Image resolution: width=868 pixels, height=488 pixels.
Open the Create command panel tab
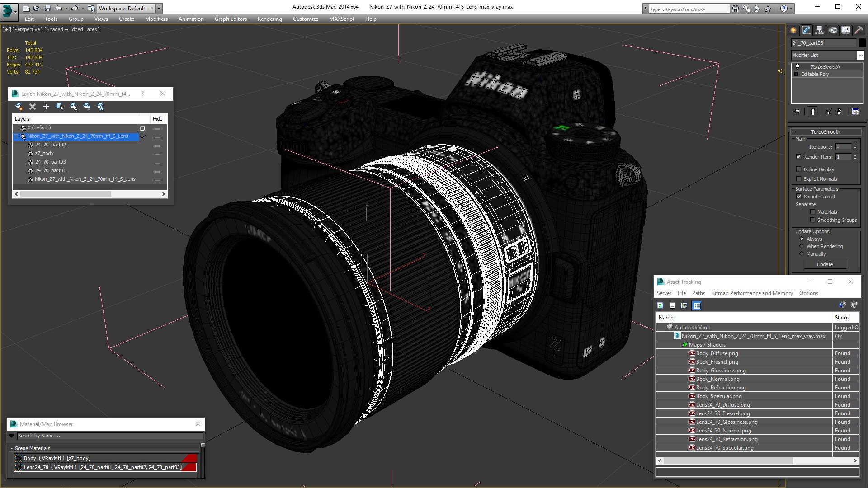coord(793,30)
